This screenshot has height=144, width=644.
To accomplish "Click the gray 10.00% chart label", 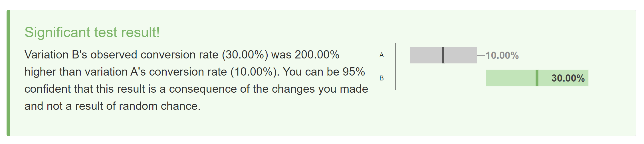I will (502, 55).
